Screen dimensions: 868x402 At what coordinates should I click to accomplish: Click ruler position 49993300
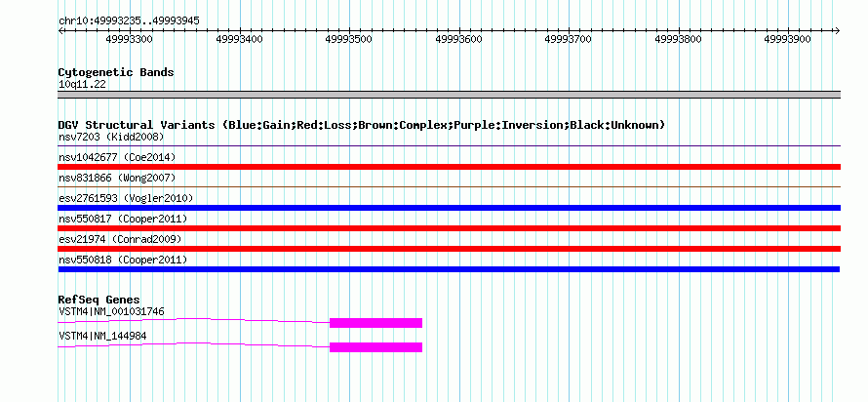pyautogui.click(x=130, y=39)
